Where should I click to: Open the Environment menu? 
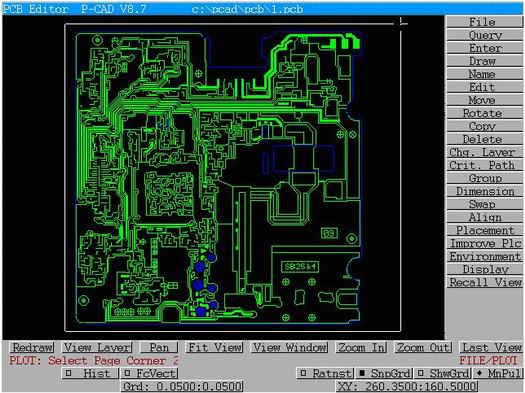coord(484,256)
